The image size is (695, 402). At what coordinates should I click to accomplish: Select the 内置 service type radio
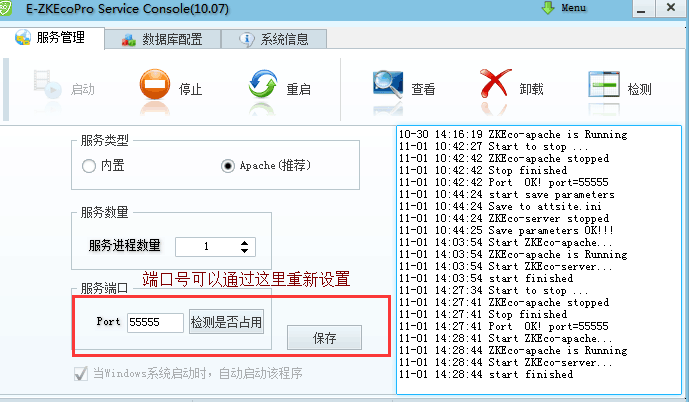tap(89, 166)
